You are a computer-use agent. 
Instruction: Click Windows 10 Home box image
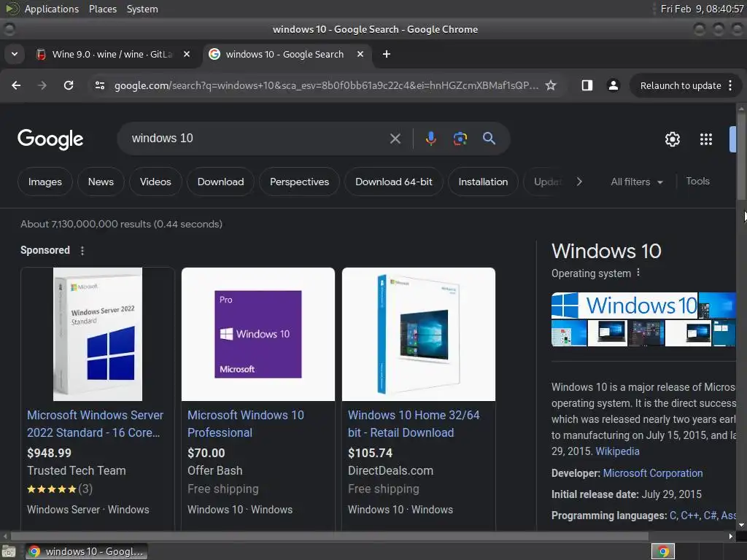click(418, 334)
